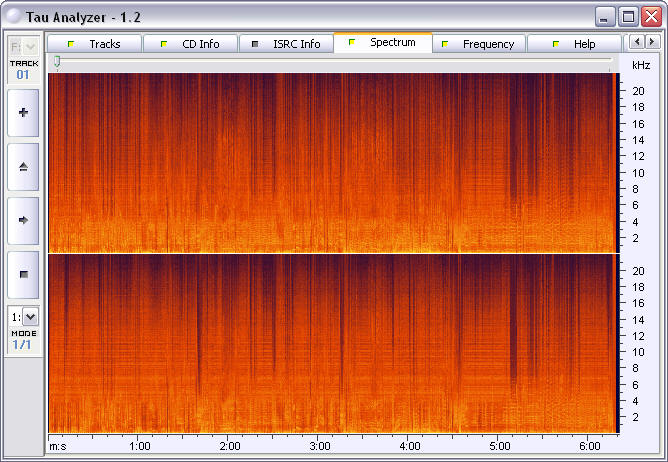Click the plus button in left sidebar
Screen dimensions: 668x462
23,113
